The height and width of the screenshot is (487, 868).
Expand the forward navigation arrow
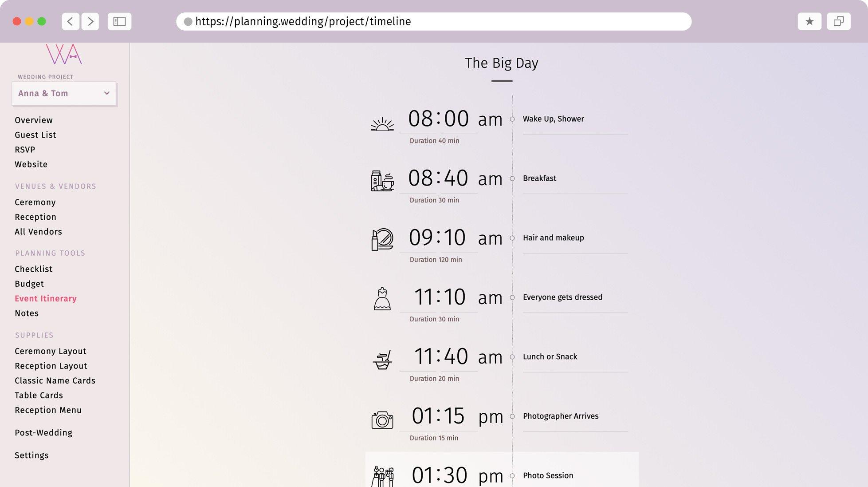pyautogui.click(x=90, y=21)
